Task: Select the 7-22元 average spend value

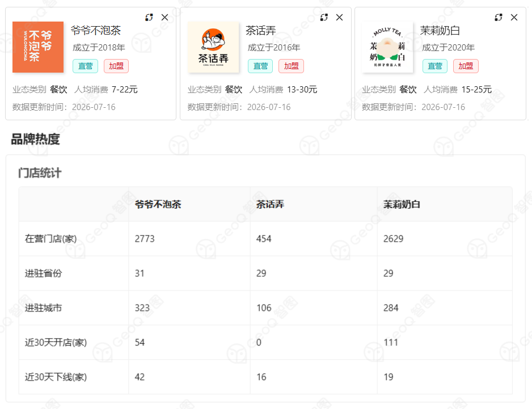Action: 125,90
